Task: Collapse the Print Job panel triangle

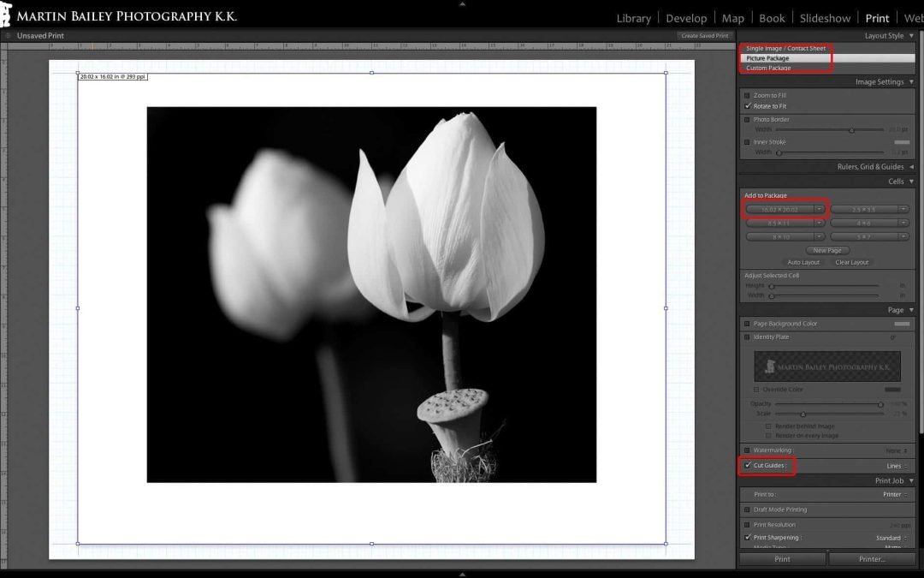Action: (911, 481)
